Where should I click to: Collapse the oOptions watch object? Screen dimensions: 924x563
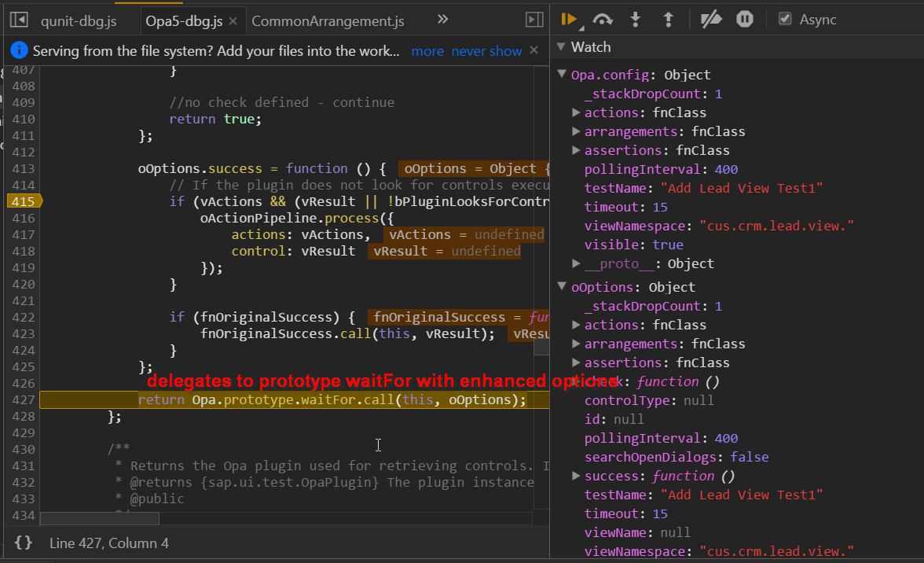pyautogui.click(x=562, y=286)
